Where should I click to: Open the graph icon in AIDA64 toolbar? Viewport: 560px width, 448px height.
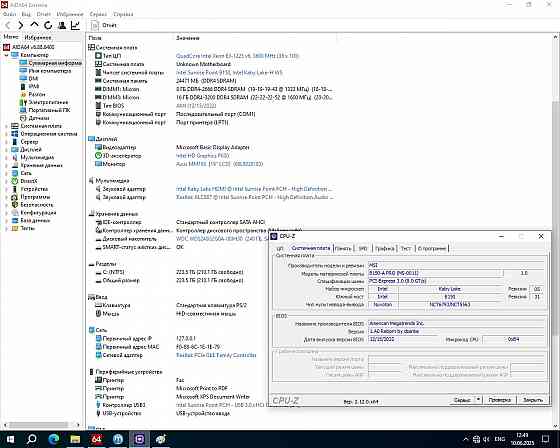[x=75, y=25]
